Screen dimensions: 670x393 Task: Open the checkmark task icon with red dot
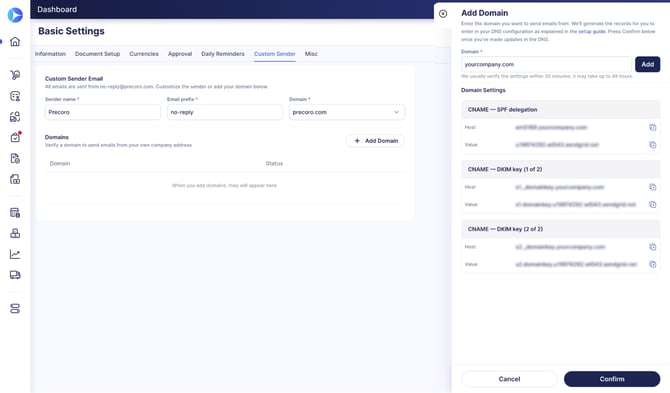[x=15, y=137]
